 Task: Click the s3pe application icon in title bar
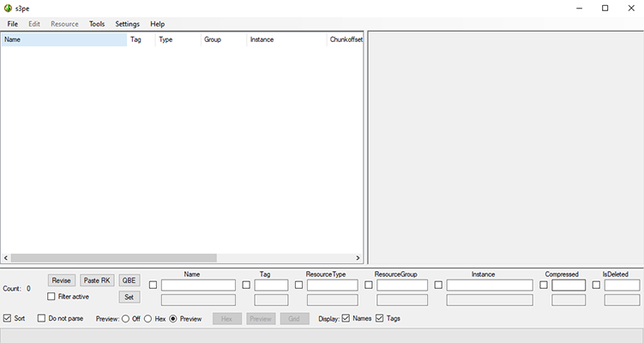[9, 8]
